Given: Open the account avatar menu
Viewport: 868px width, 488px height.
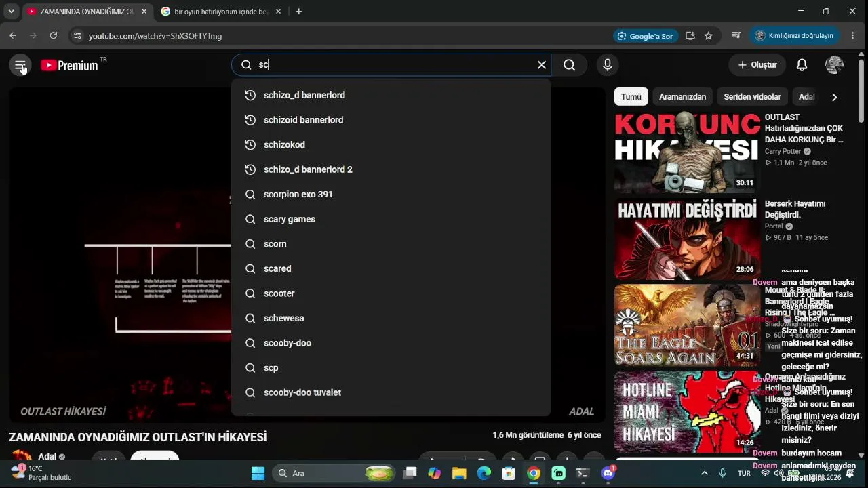Looking at the screenshot, I should [x=834, y=65].
